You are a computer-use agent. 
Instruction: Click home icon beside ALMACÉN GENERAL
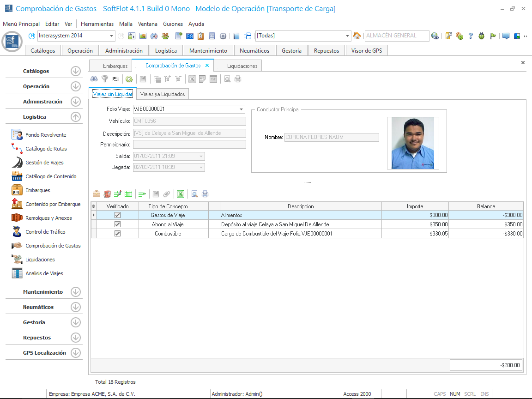(x=357, y=36)
